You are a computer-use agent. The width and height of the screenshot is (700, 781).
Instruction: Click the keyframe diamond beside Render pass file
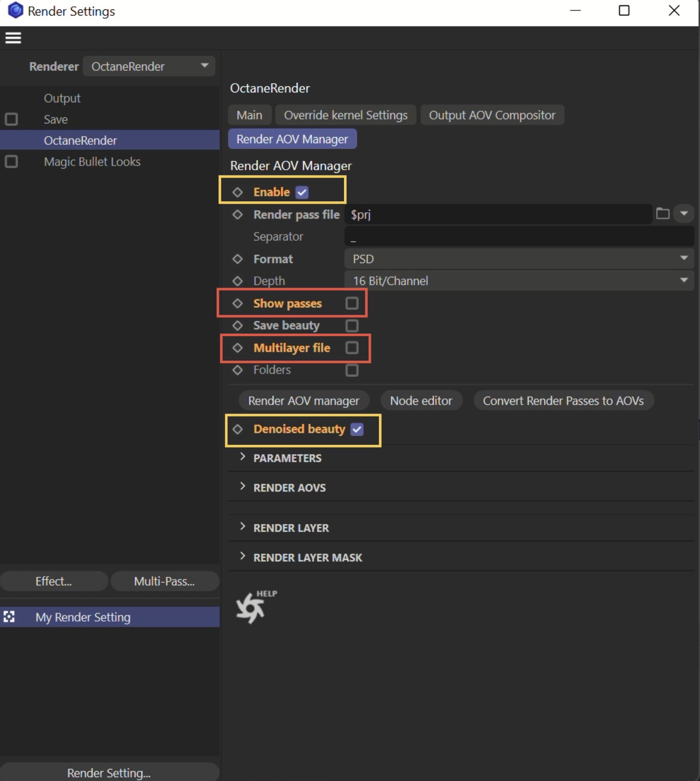click(237, 214)
